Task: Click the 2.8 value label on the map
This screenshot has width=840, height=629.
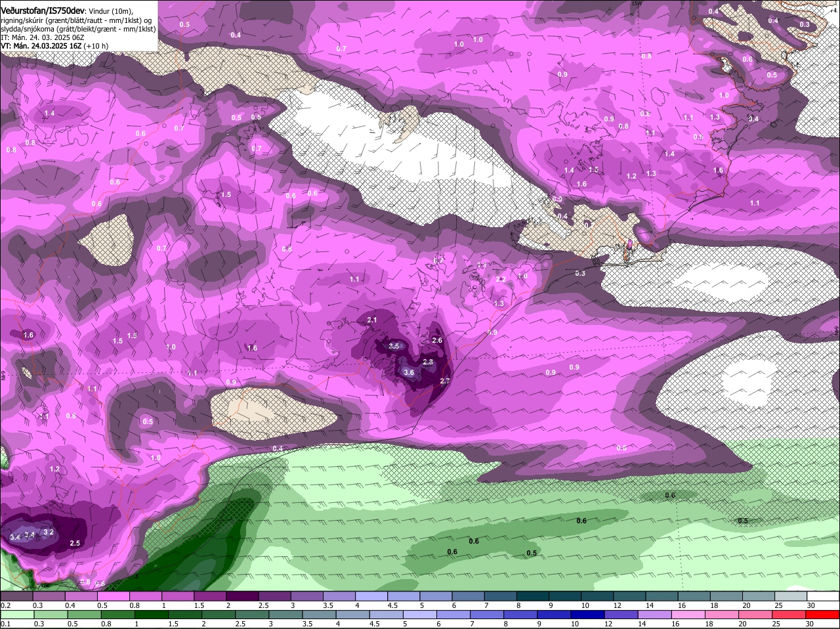Action: click(428, 362)
